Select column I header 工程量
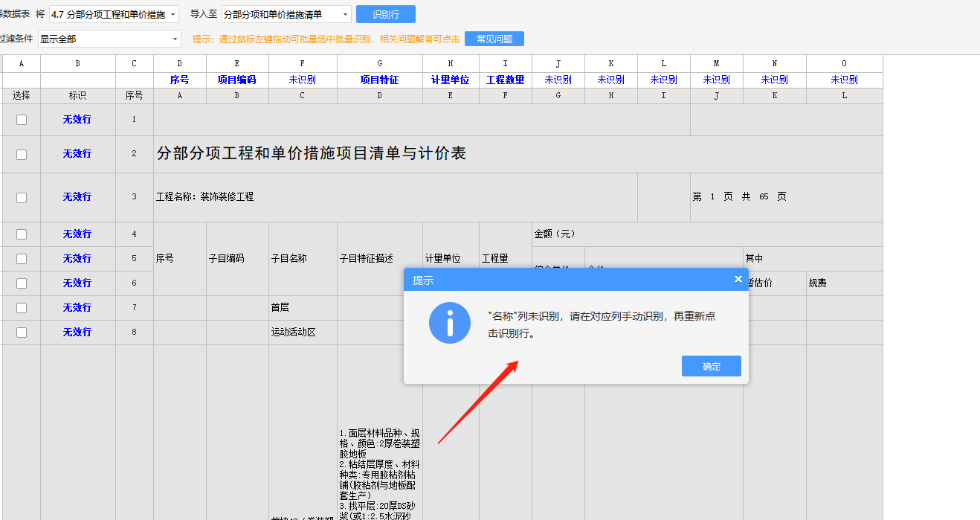Screen dimensions: 980x520 click(x=506, y=80)
